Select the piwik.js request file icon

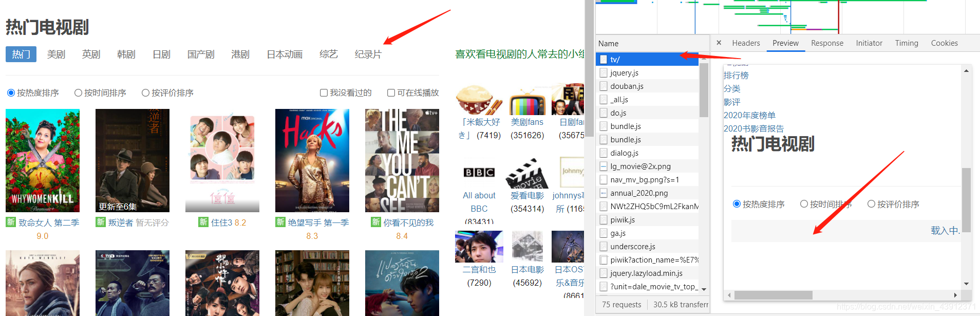pos(604,220)
